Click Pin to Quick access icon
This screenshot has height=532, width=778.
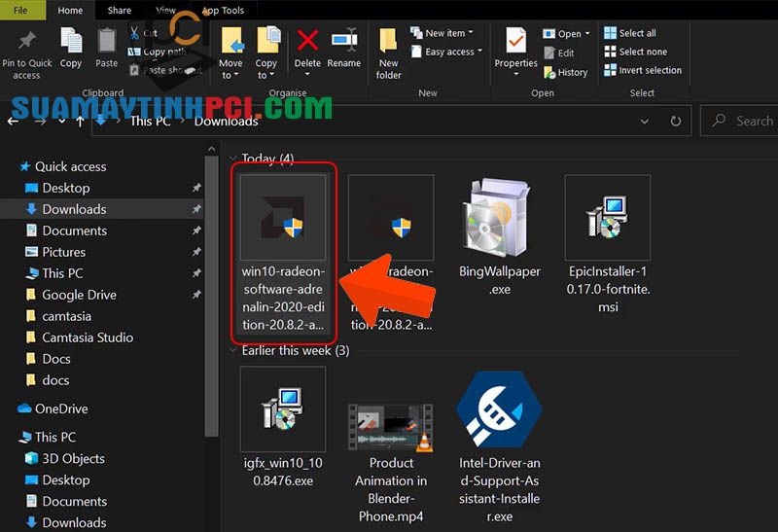tap(27, 41)
